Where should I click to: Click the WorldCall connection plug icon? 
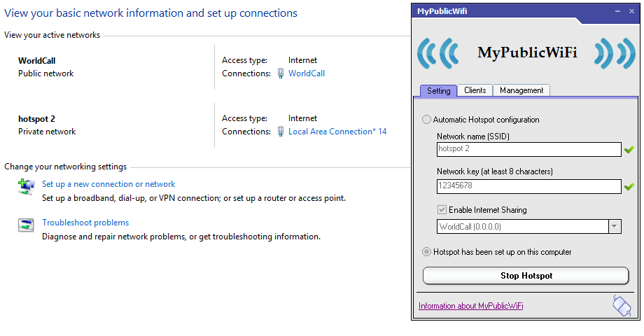[281, 73]
